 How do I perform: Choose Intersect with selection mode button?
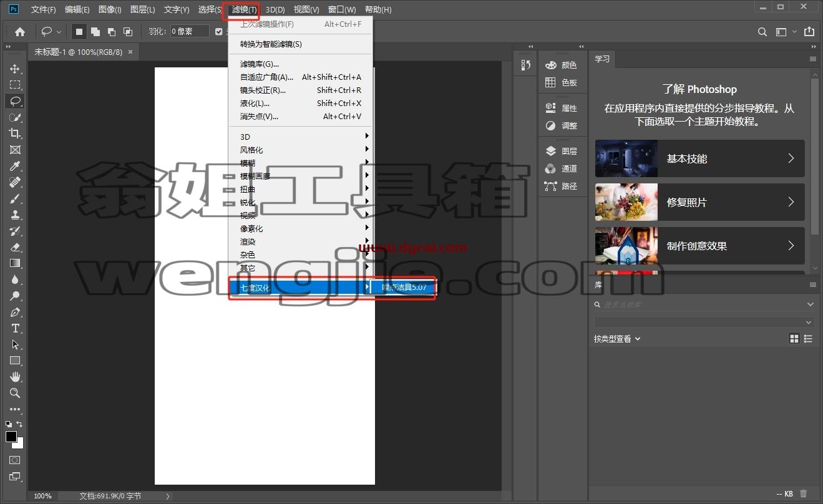(127, 31)
